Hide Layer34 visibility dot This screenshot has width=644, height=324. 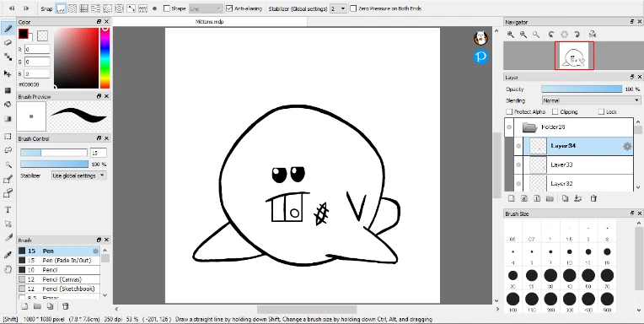(518, 146)
